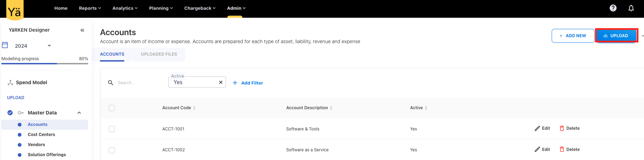The height and width of the screenshot is (160, 644).
Task: Open the notifications bell
Action: [631, 8]
